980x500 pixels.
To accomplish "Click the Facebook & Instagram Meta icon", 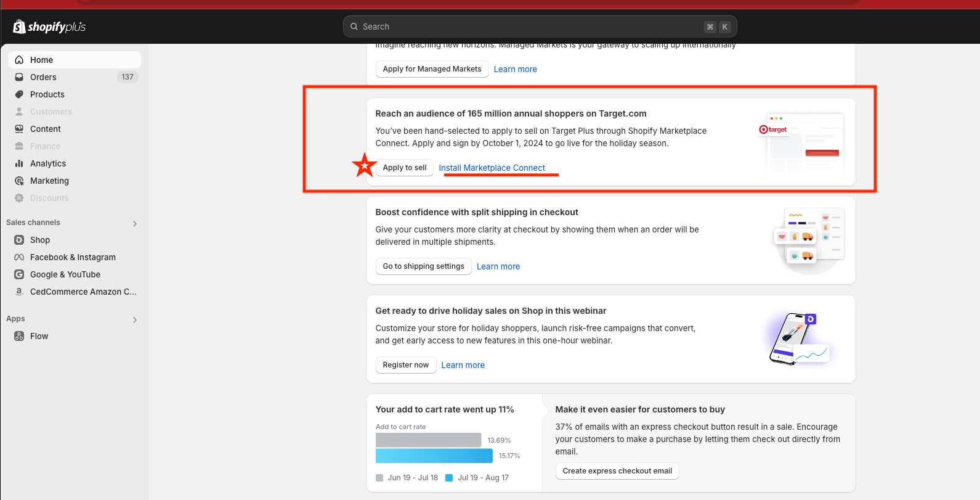I will coord(19,257).
